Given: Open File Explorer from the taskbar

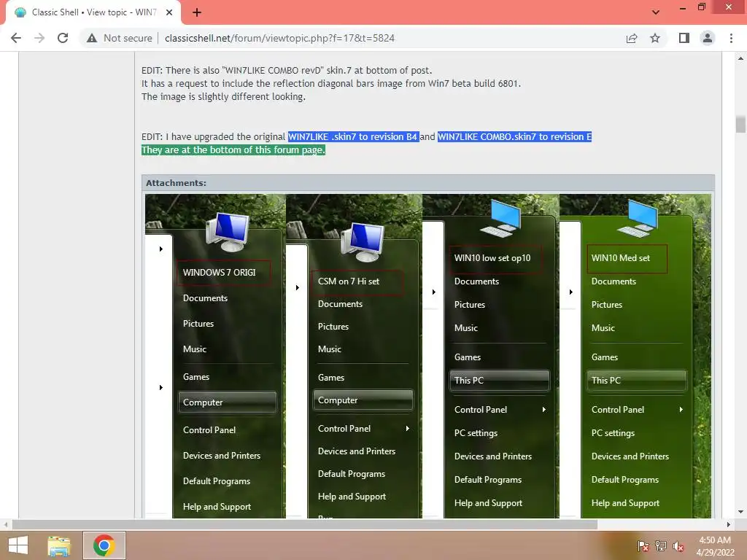Looking at the screenshot, I should pos(59,545).
